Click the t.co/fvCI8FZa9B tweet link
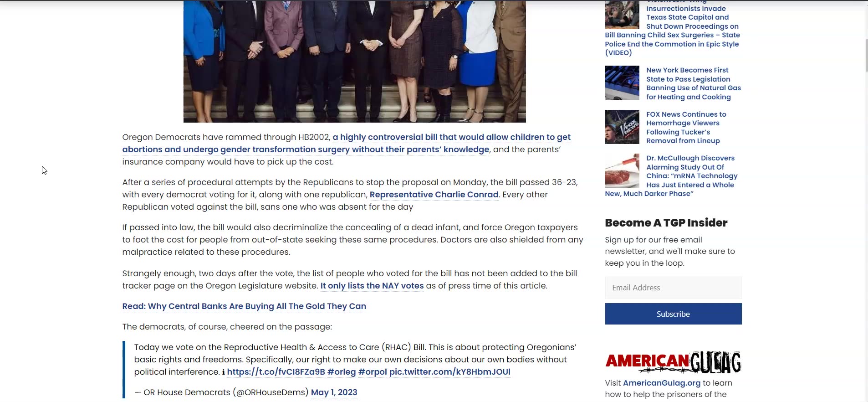868x402 pixels. 276,372
